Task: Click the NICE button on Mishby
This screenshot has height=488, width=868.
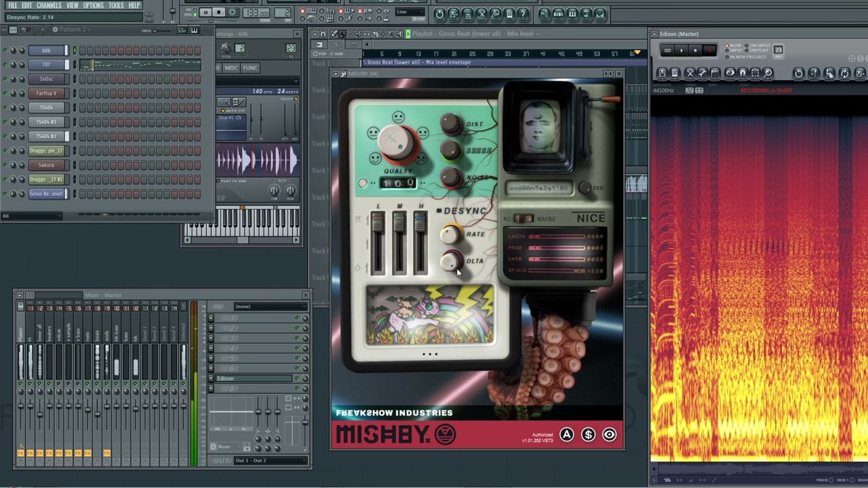Action: (590, 218)
